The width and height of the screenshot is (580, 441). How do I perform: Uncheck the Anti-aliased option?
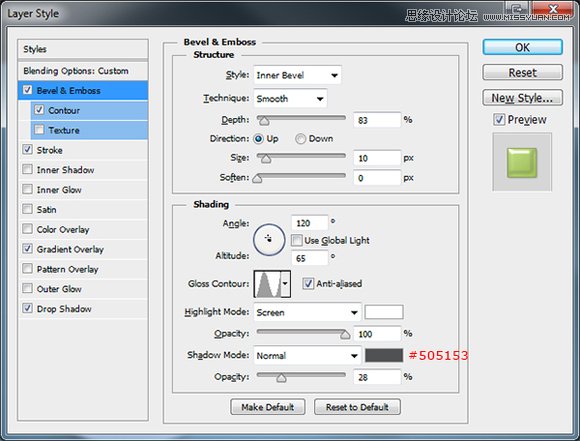pyautogui.click(x=308, y=284)
